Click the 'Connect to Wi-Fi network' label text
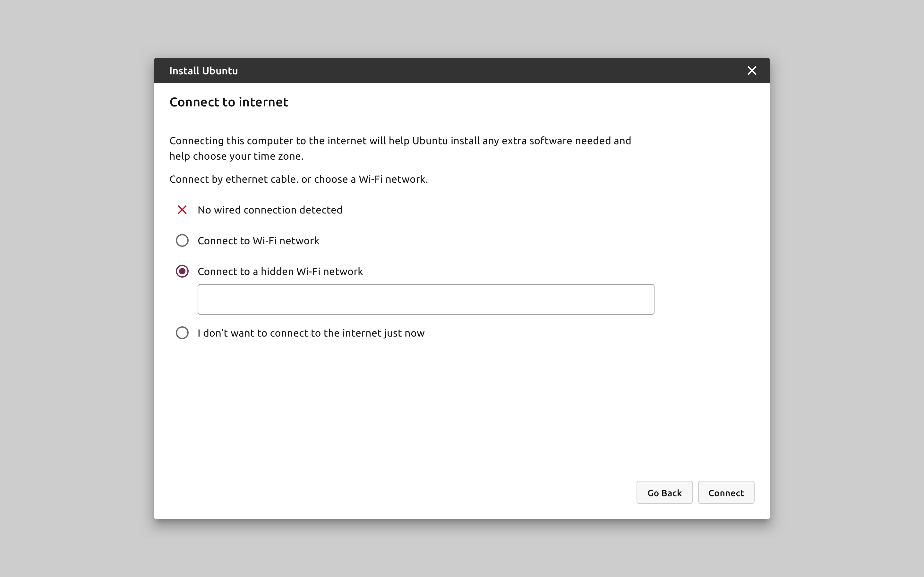Image resolution: width=924 pixels, height=577 pixels. [258, 241]
